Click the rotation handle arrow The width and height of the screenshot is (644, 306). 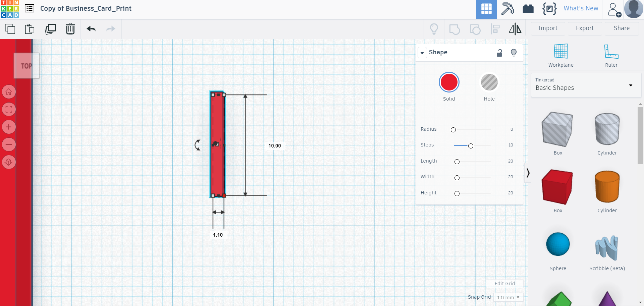tap(198, 145)
